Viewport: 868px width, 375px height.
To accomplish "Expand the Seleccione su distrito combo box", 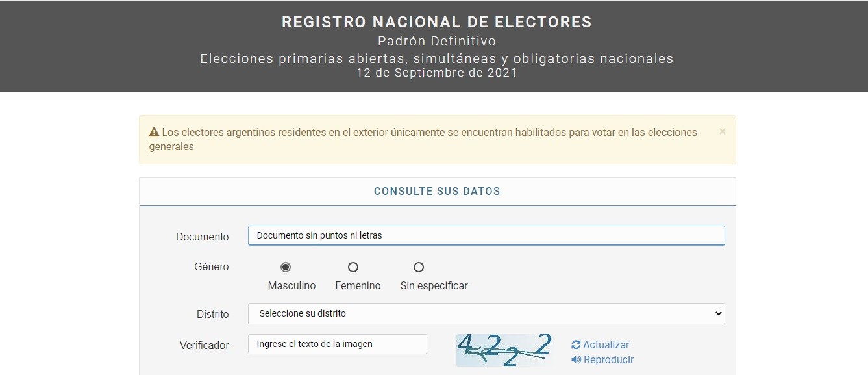I will (485, 313).
